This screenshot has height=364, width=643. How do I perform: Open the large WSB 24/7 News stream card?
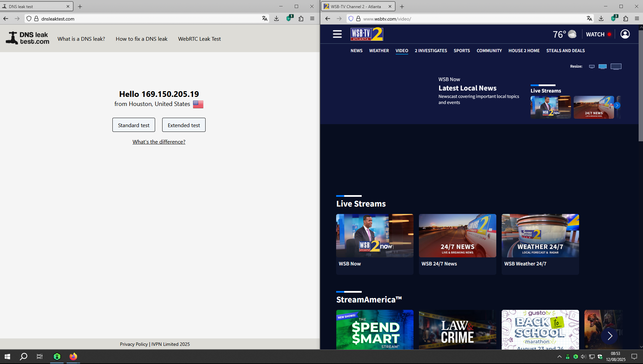pos(458,244)
